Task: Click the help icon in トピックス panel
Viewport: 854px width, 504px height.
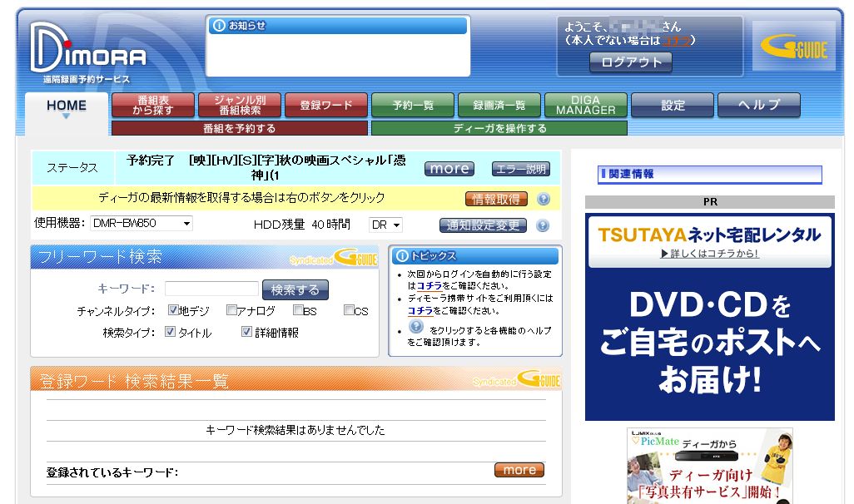Action: click(x=415, y=327)
